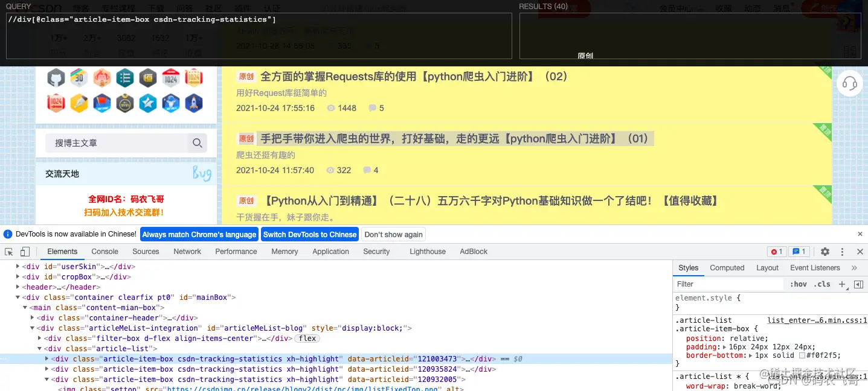Image resolution: width=868 pixels, height=391 pixels.
Task: Collapse the div id="mainBox" node
Action: point(18,297)
